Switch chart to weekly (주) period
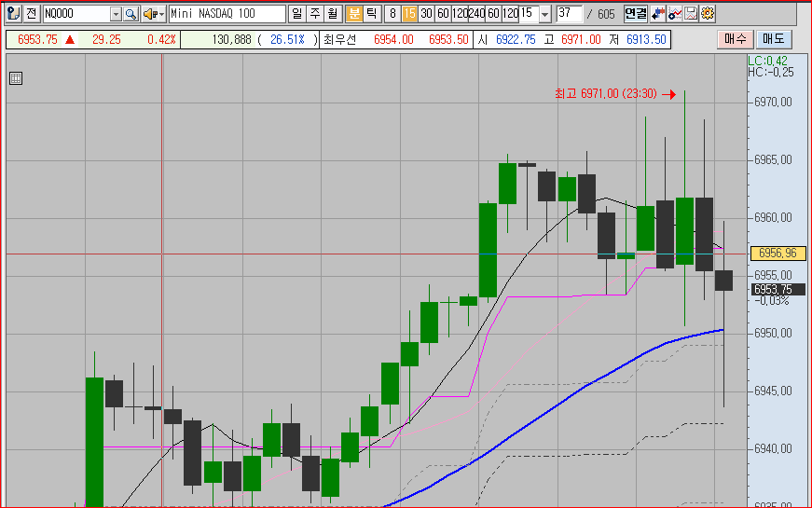Viewport: 812px width, 508px height. tap(314, 13)
